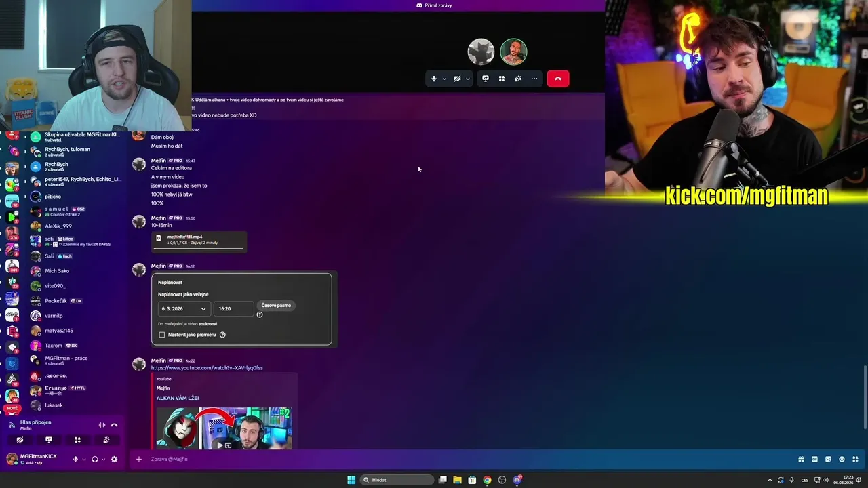This screenshot has height=488, width=868.
Task: Open direct message with sofi
Action: tap(75, 241)
